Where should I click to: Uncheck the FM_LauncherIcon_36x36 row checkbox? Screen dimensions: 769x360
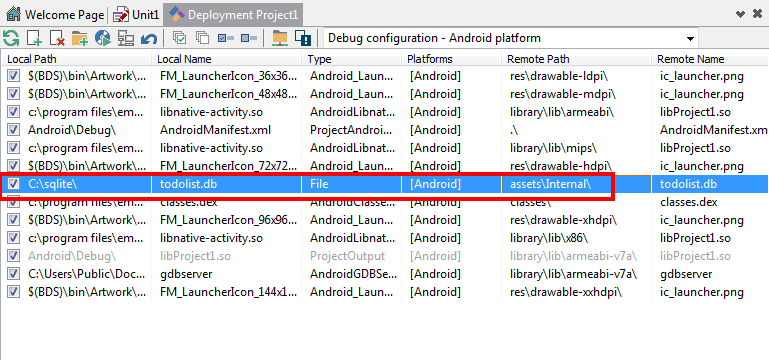click(x=14, y=76)
